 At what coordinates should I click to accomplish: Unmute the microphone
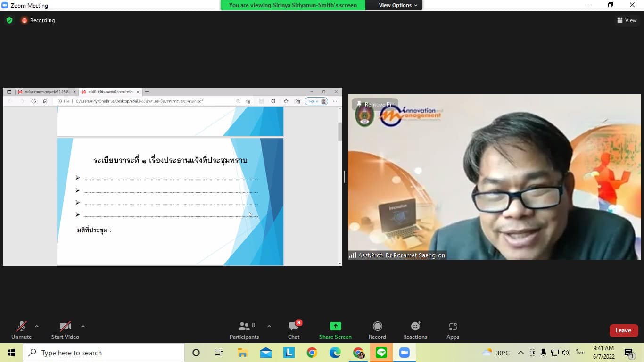pos(22,330)
